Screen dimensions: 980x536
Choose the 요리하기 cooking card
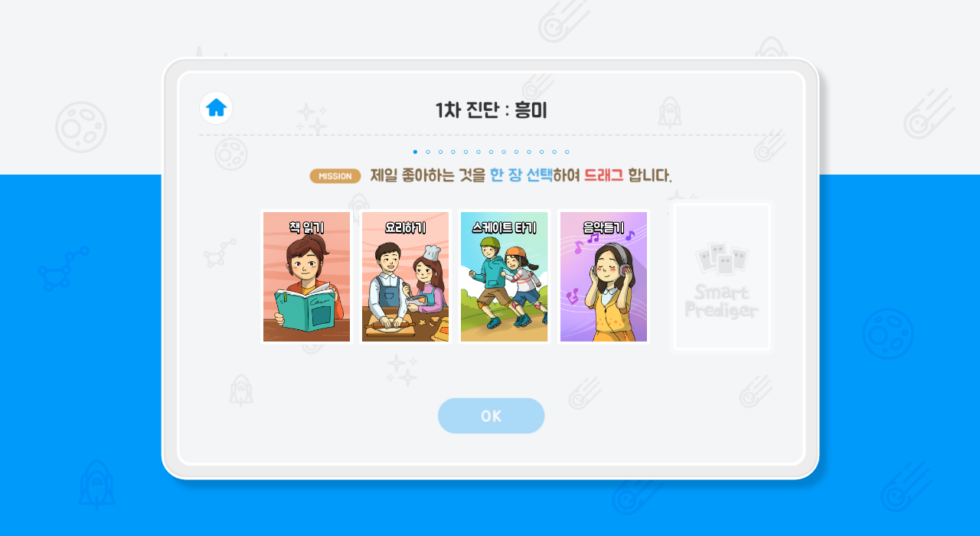click(405, 276)
